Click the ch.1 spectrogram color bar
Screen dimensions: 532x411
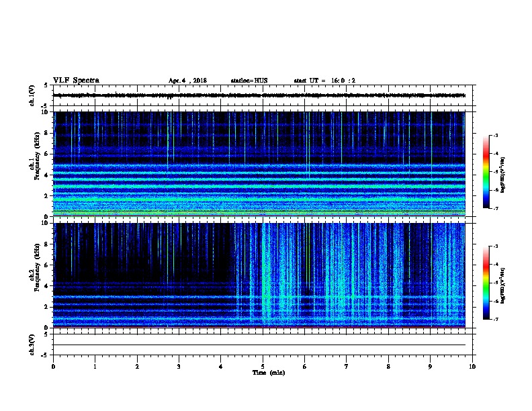486,172
